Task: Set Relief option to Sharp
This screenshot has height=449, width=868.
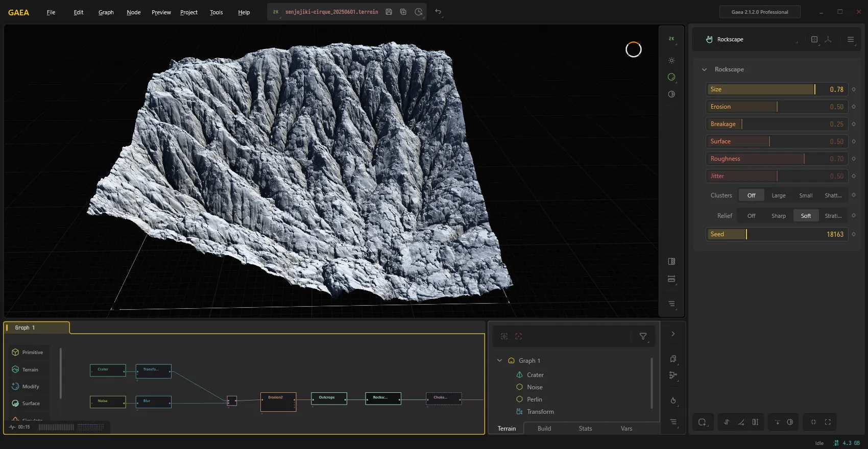Action: click(778, 216)
